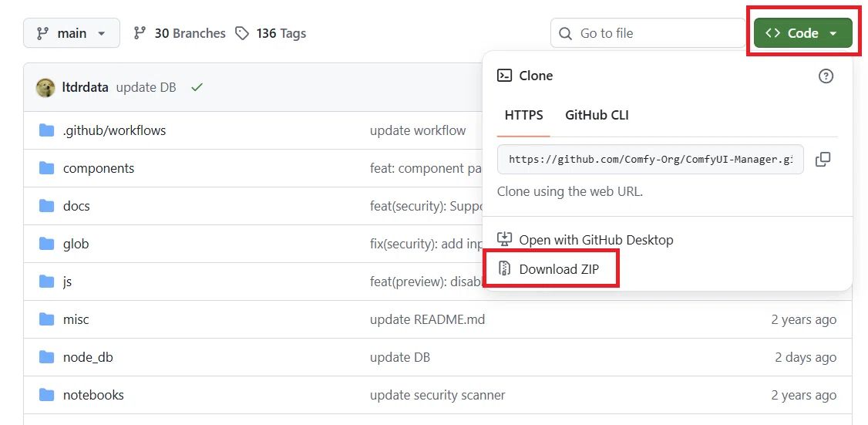Select Open with GitHub Desktop

tap(595, 240)
